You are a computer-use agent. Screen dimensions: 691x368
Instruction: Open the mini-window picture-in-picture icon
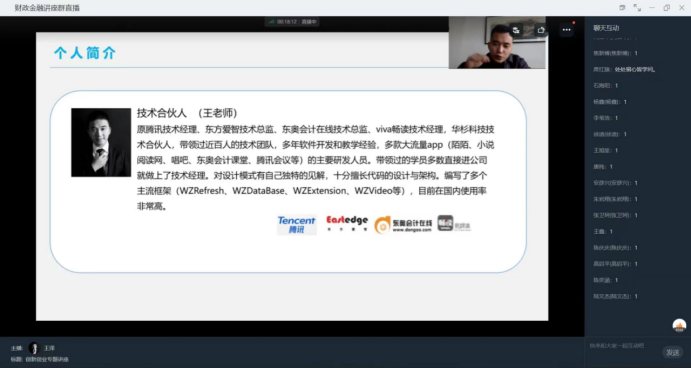pyautogui.click(x=622, y=7)
